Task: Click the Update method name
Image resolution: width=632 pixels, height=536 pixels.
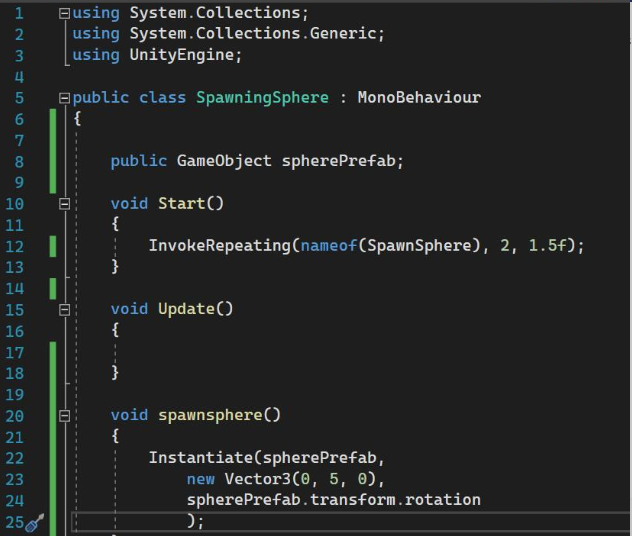Action: pyautogui.click(x=186, y=309)
